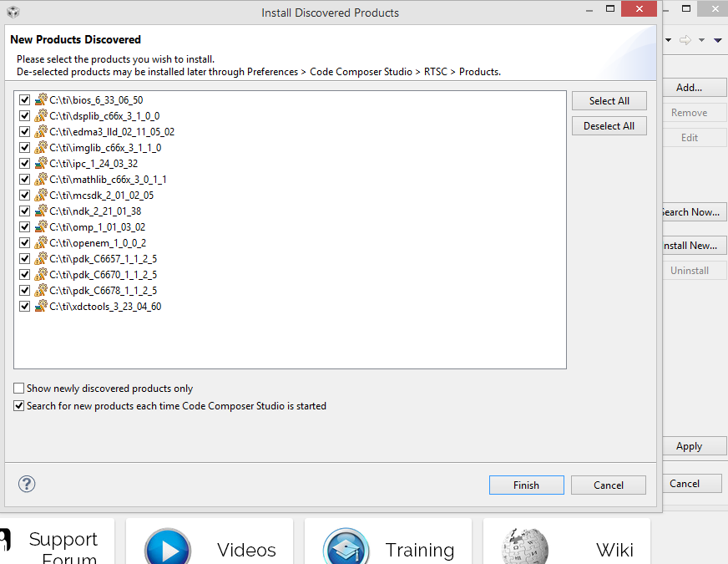Open the Training graduation cap icon

tap(346, 547)
